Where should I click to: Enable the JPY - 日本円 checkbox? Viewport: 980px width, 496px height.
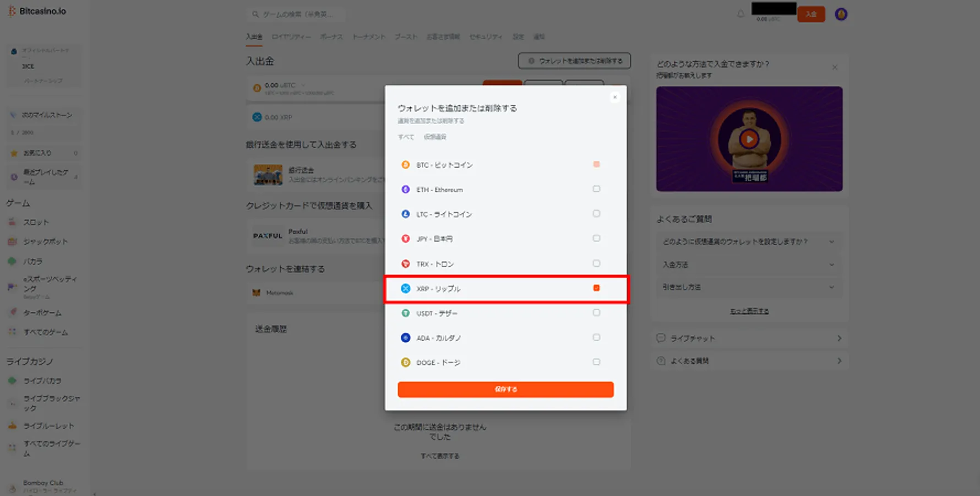click(596, 238)
